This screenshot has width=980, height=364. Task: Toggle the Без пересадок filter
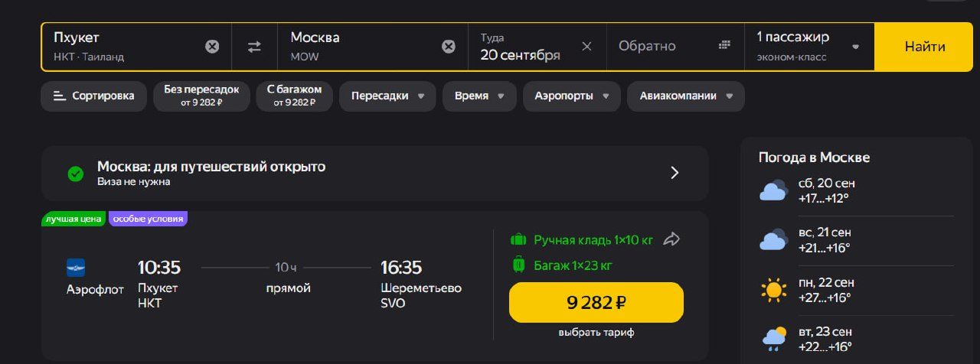click(201, 96)
